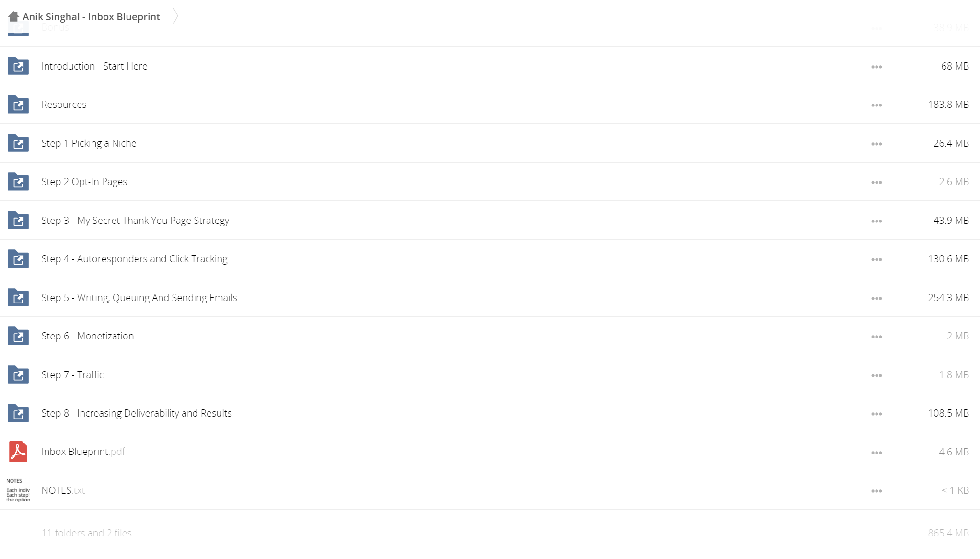The width and height of the screenshot is (980, 559).
Task: Expand the options menu for the Resources row
Action: tap(876, 105)
